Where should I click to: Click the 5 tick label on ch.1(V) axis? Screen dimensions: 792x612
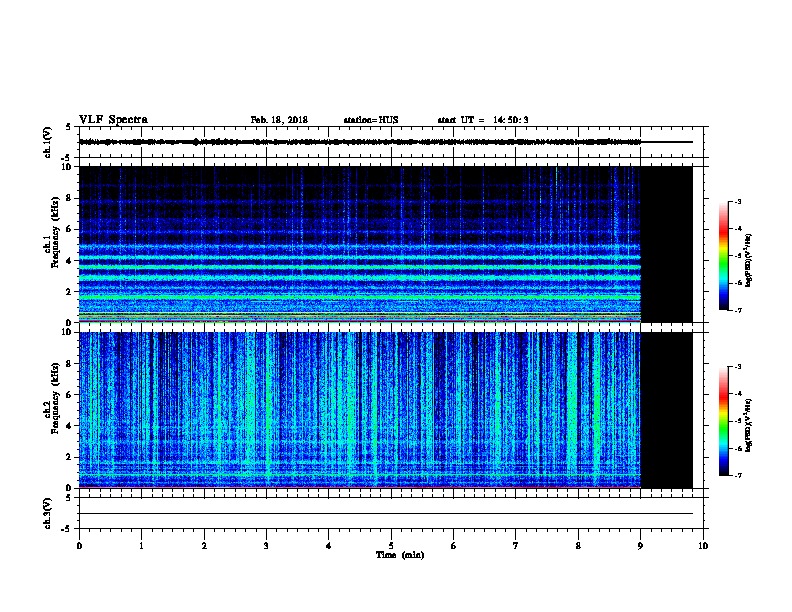click(69, 127)
